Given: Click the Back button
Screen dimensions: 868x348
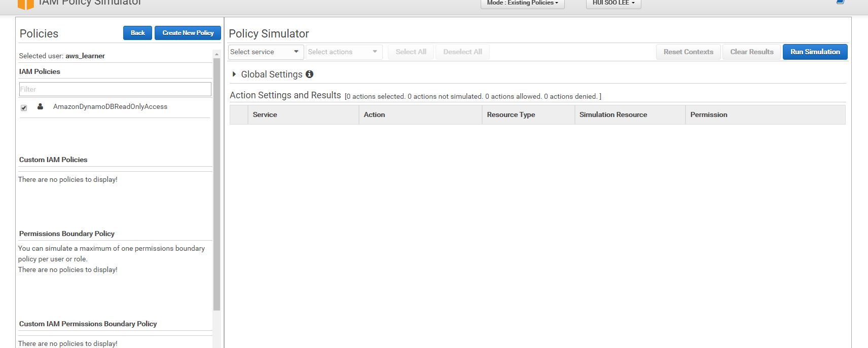Looking at the screenshot, I should coord(137,33).
